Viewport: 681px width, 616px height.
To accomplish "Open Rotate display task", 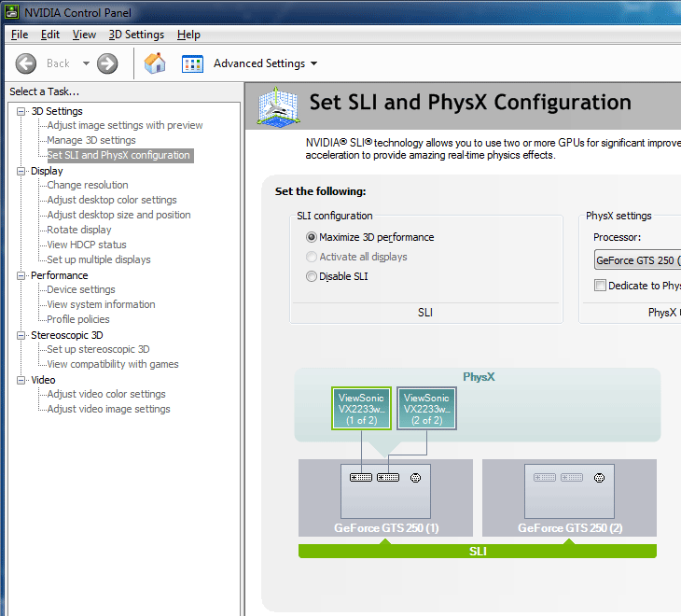I will pyautogui.click(x=79, y=230).
